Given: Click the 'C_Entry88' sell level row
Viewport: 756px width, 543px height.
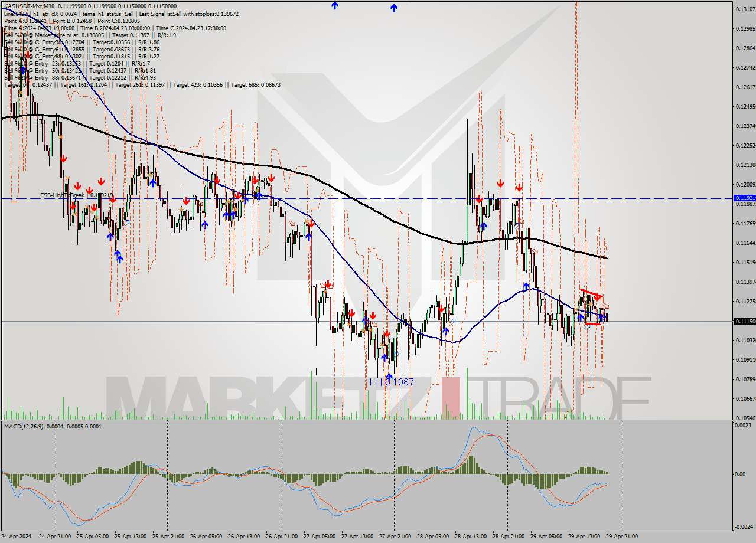Looking at the screenshot, I should click(82, 56).
